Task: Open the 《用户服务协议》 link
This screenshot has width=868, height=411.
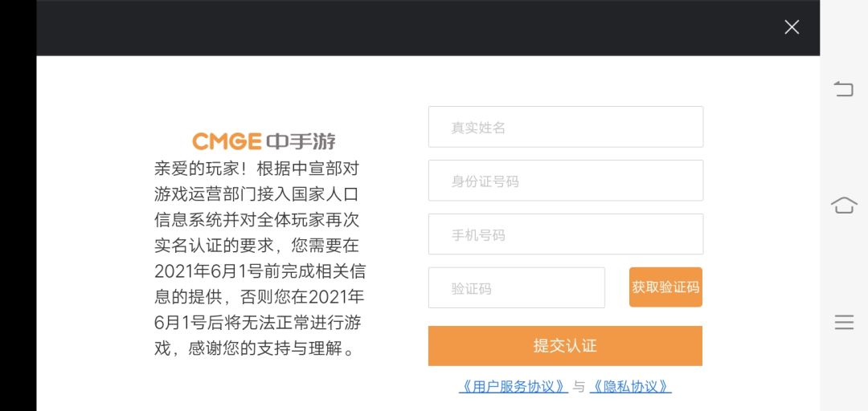Action: [513, 386]
